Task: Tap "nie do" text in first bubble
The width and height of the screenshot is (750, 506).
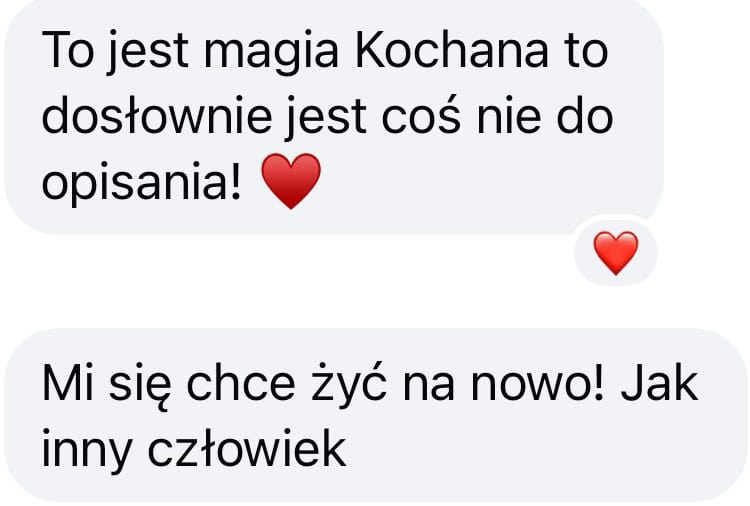Action: click(x=545, y=116)
